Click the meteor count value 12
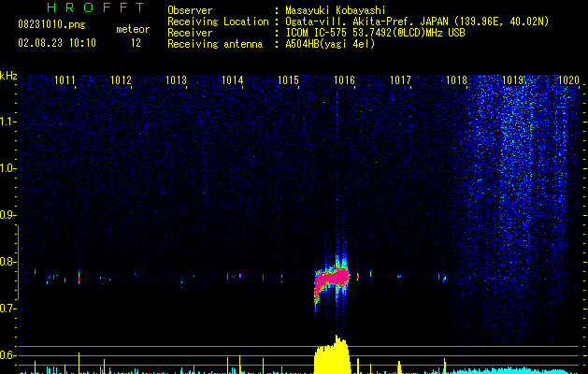Screen dimensions: 588x374 pyautogui.click(x=136, y=43)
